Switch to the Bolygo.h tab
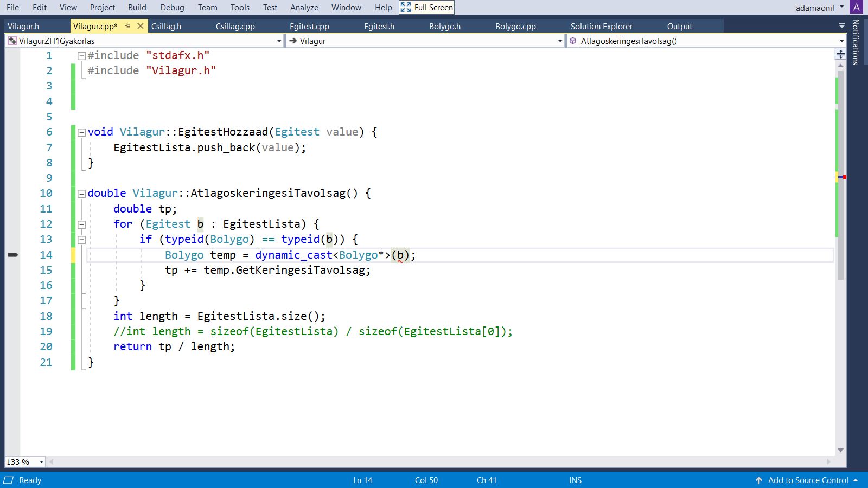This screenshot has height=488, width=868. [444, 26]
